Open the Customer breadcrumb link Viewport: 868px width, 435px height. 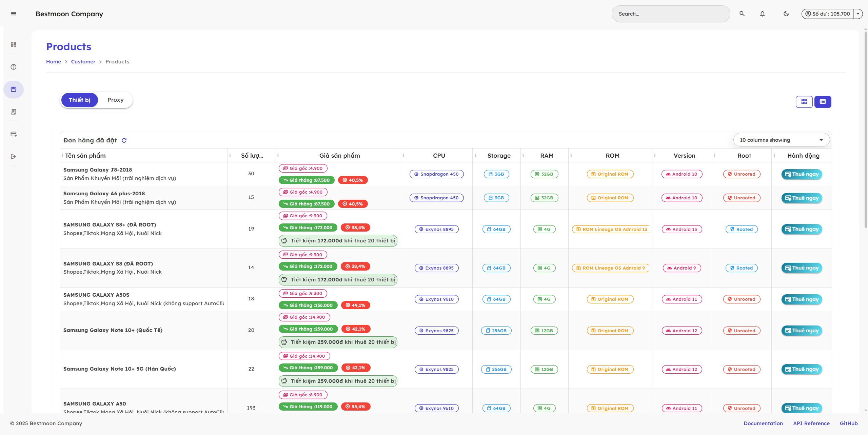[x=83, y=62]
